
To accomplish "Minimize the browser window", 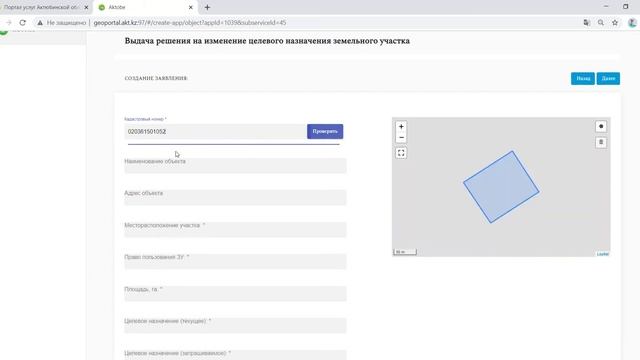I will 606,7.
